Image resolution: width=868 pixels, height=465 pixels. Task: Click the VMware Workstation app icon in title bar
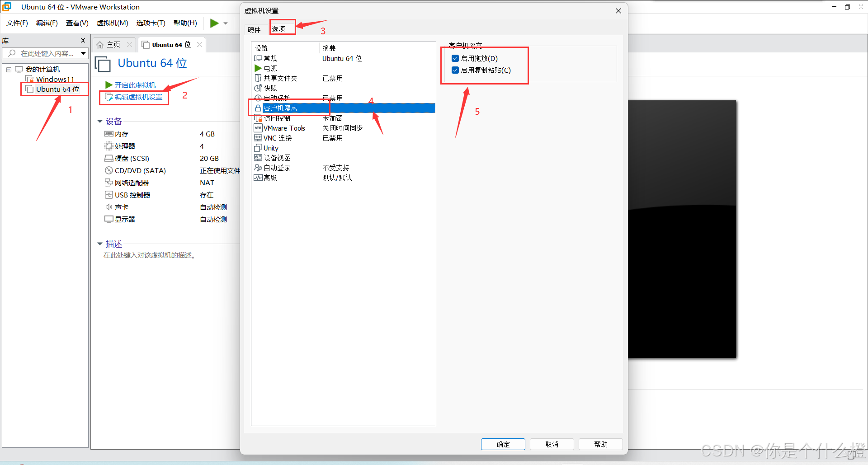point(7,7)
